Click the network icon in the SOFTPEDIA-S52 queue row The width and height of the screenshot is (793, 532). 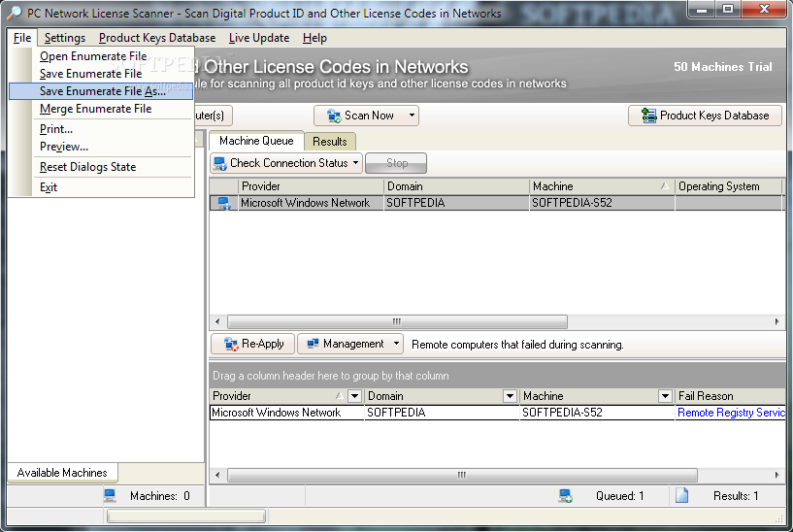223,203
